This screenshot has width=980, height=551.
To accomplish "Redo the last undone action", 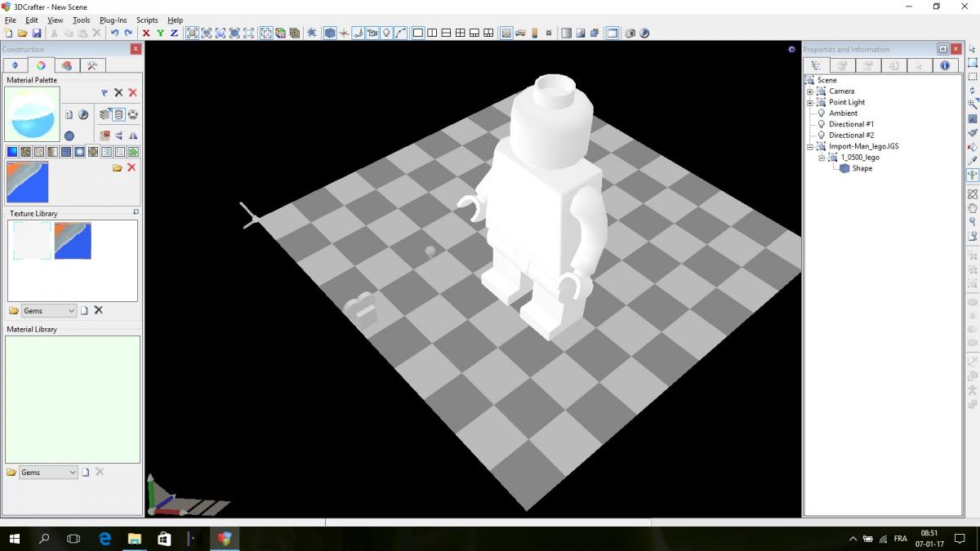I will (128, 33).
